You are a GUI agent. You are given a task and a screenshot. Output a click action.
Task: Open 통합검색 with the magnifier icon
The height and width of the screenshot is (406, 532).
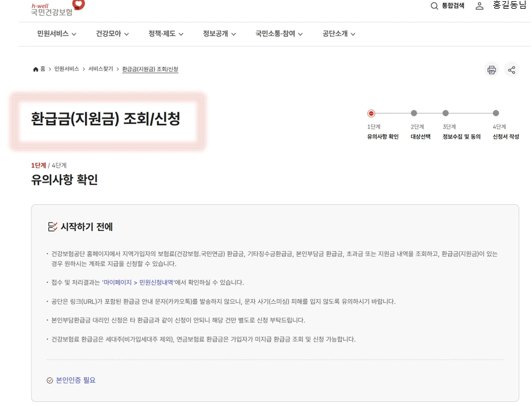click(x=433, y=6)
